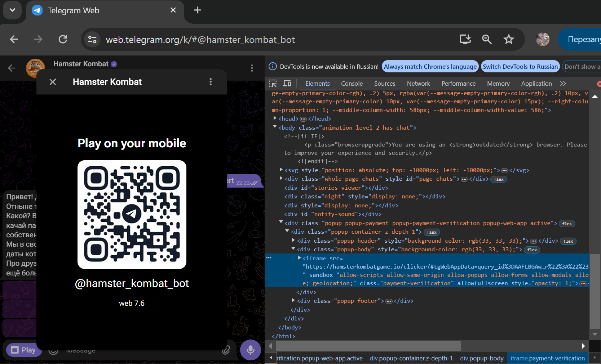Image resolution: width=601 pixels, height=364 pixels.
Task: Click the flex badge on popup-header div
Action: point(568,241)
